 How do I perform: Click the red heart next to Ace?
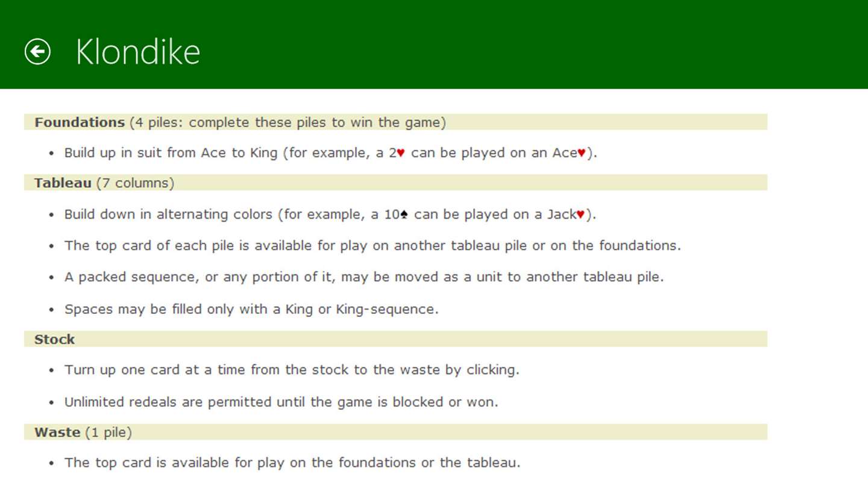click(582, 153)
